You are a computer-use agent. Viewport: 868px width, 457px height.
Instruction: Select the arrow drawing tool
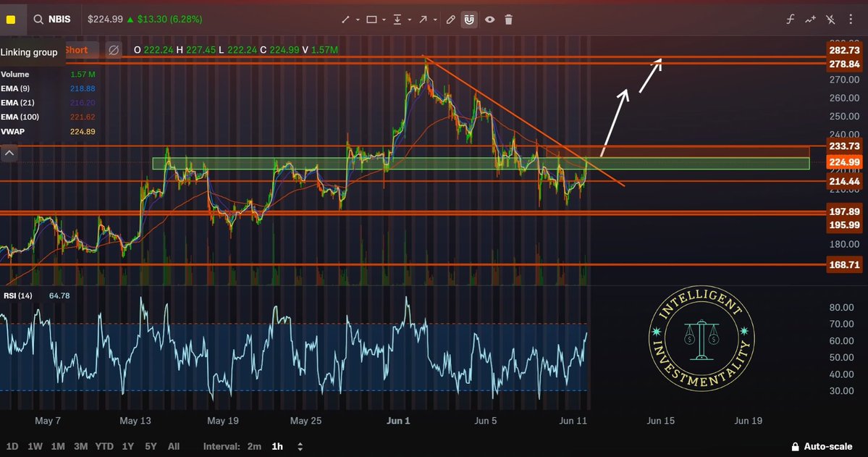click(423, 20)
